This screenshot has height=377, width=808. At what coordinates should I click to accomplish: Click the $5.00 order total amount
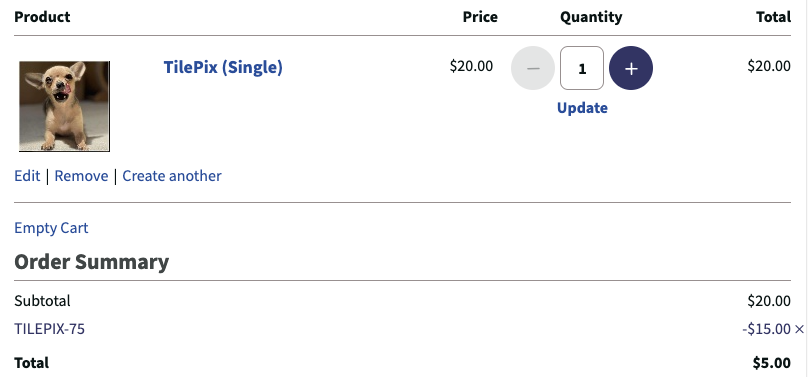click(771, 363)
